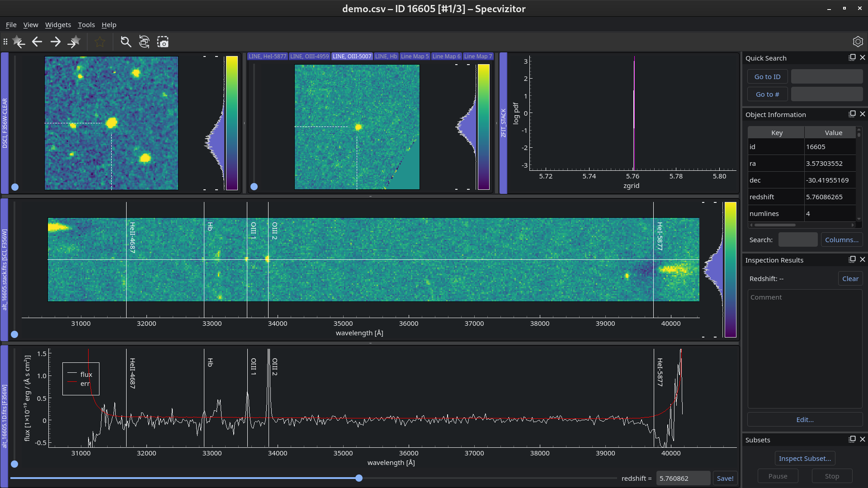This screenshot has height=488, width=868.
Task: Click the toolbar drag handle
Action: 5,42
